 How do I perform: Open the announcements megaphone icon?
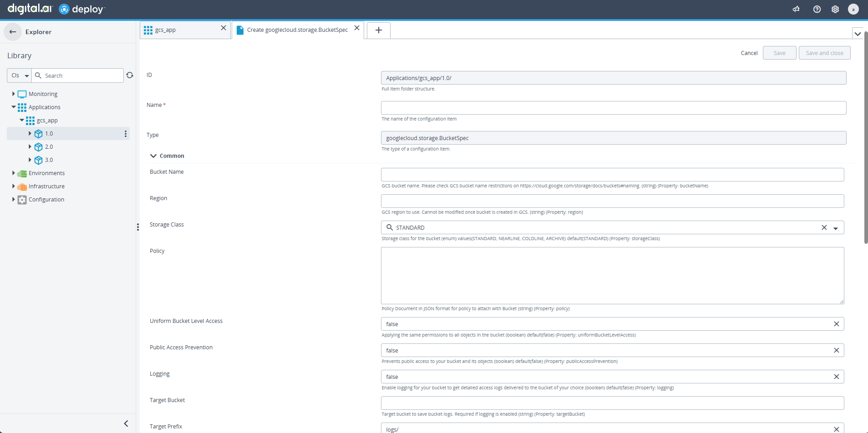tap(796, 9)
